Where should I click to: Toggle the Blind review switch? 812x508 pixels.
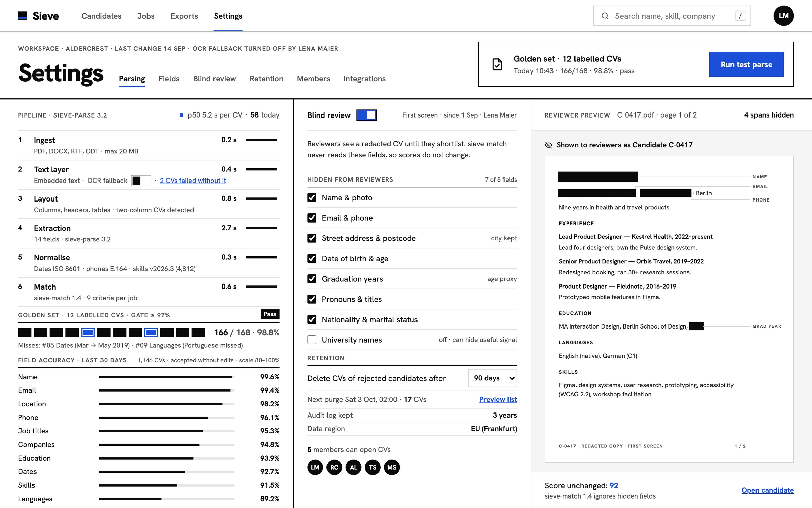point(366,115)
